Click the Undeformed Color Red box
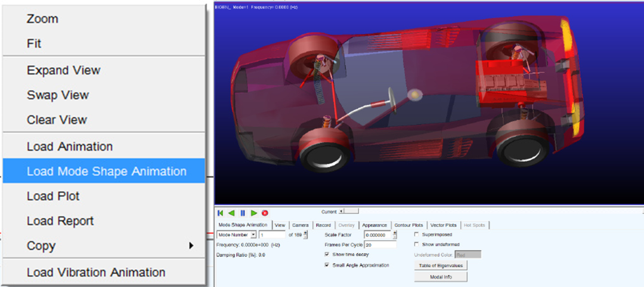 click(x=468, y=255)
